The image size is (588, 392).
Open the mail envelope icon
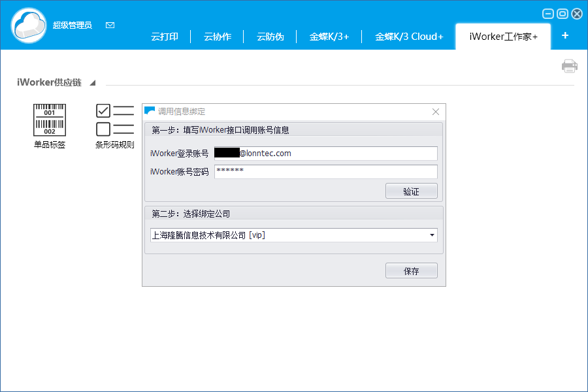click(110, 25)
